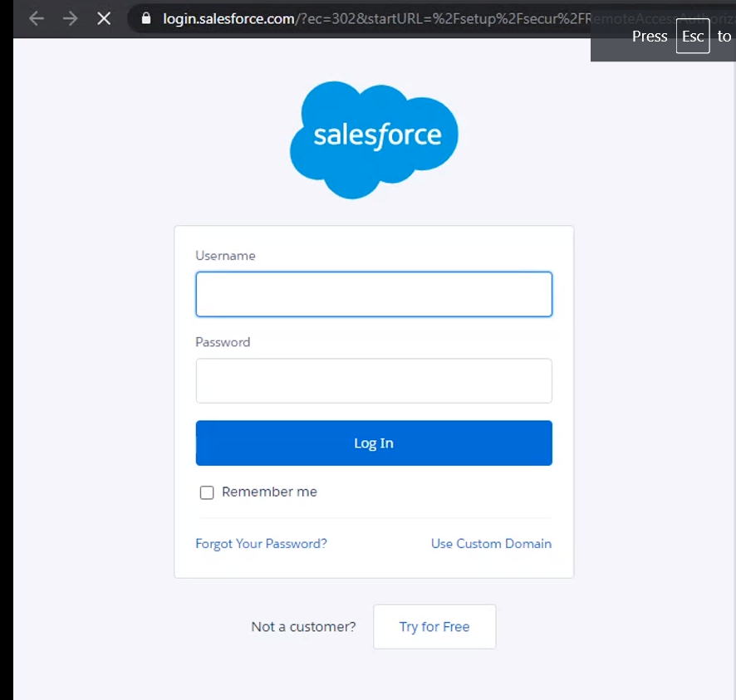
Task: Click the browser forward arrow
Action: [70, 19]
